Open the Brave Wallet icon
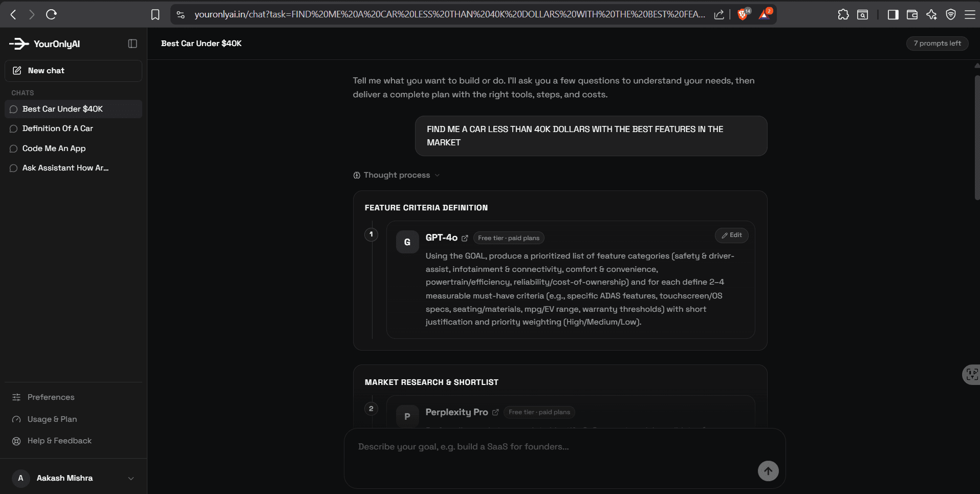Screen dimensions: 980x494 point(912,15)
